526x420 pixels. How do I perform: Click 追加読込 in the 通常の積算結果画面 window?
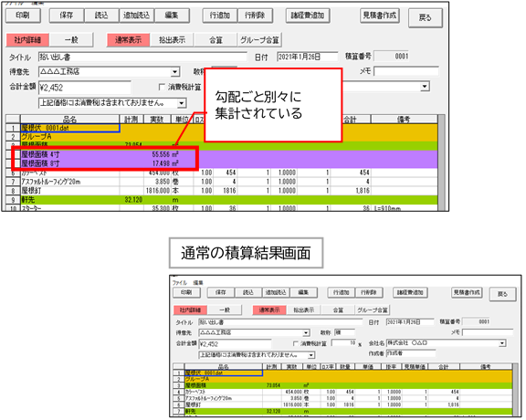click(x=276, y=292)
